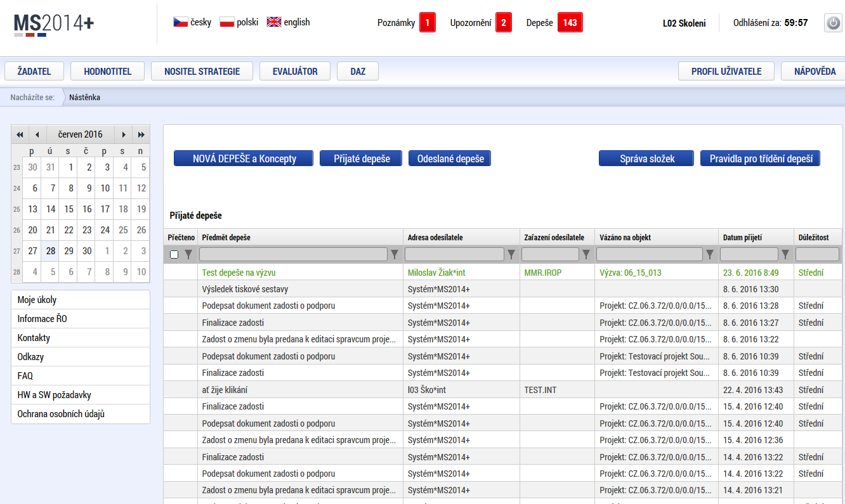Open HW a SW požadavky in sidebar

coord(81,395)
